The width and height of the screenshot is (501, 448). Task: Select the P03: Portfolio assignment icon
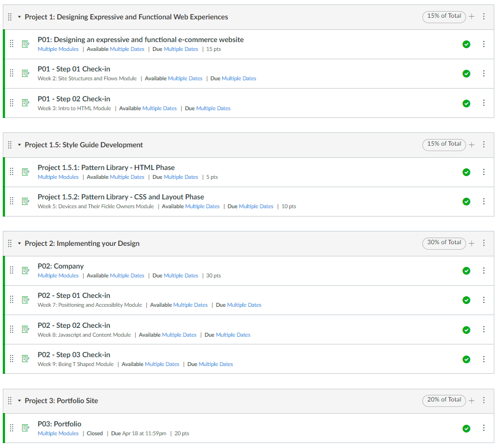(25, 428)
